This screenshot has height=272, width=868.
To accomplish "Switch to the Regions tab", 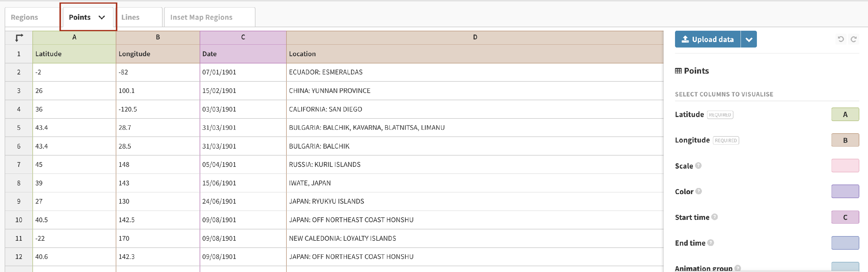I will tap(24, 17).
